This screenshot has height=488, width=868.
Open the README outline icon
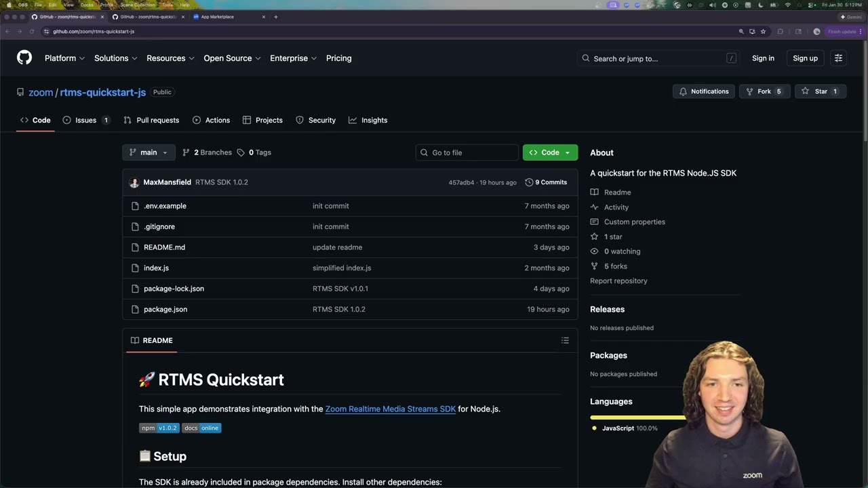(x=565, y=340)
